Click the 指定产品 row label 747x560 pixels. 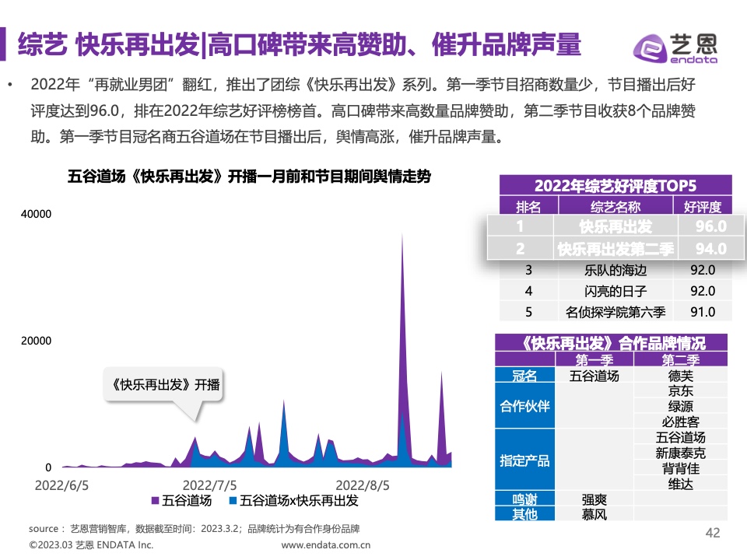(x=524, y=460)
